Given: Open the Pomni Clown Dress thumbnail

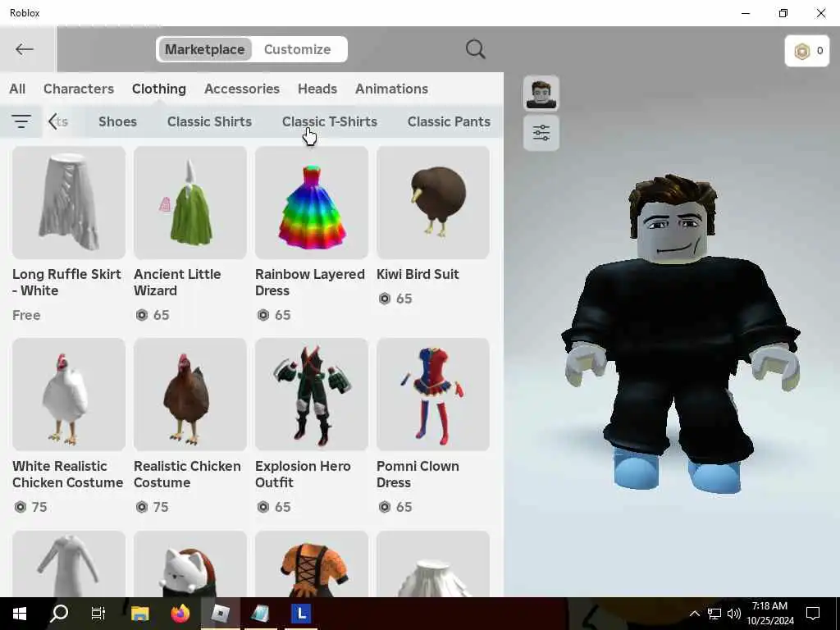Looking at the screenshot, I should (x=433, y=395).
